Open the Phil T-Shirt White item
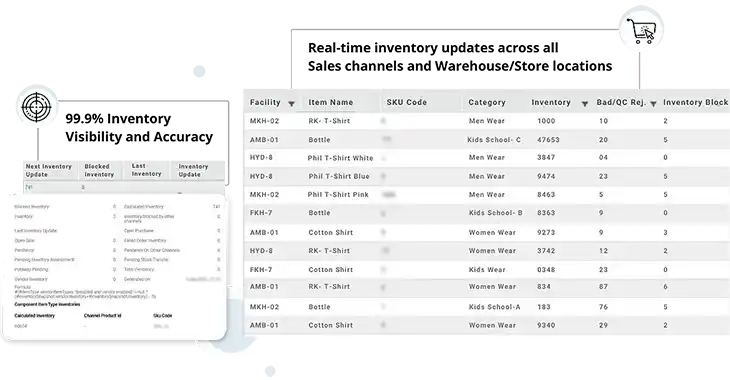The width and height of the screenshot is (730, 380). (x=340, y=158)
